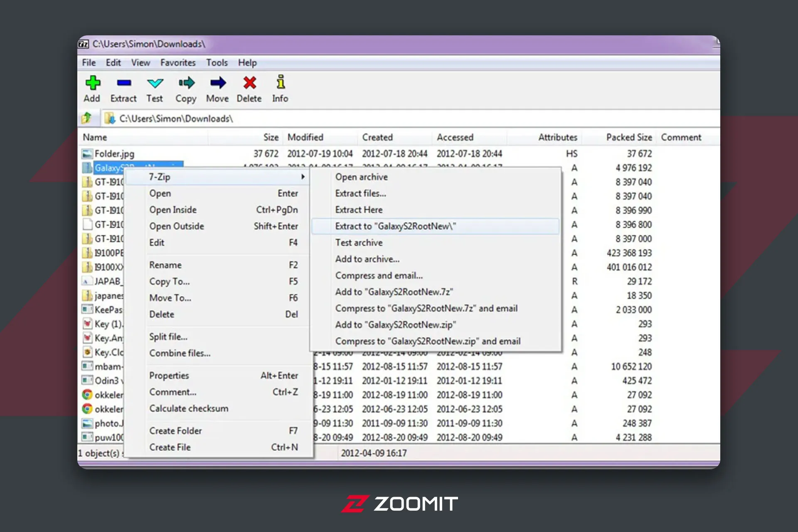
Task: Open the View menu
Action: [x=140, y=63]
